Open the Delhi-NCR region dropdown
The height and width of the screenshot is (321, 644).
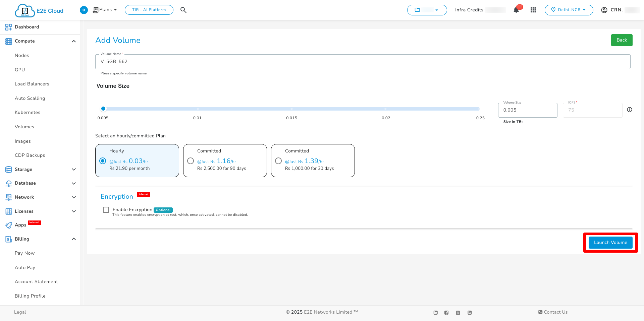coord(569,10)
